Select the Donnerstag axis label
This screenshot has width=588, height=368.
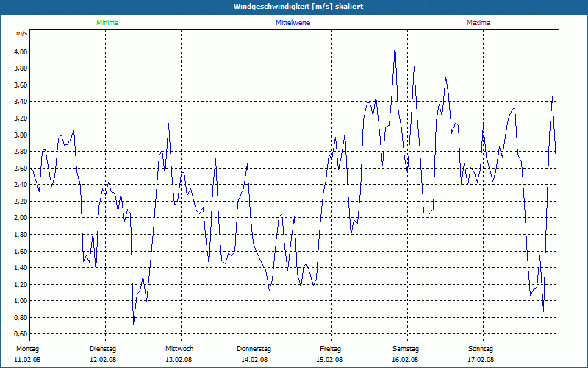[254, 349]
